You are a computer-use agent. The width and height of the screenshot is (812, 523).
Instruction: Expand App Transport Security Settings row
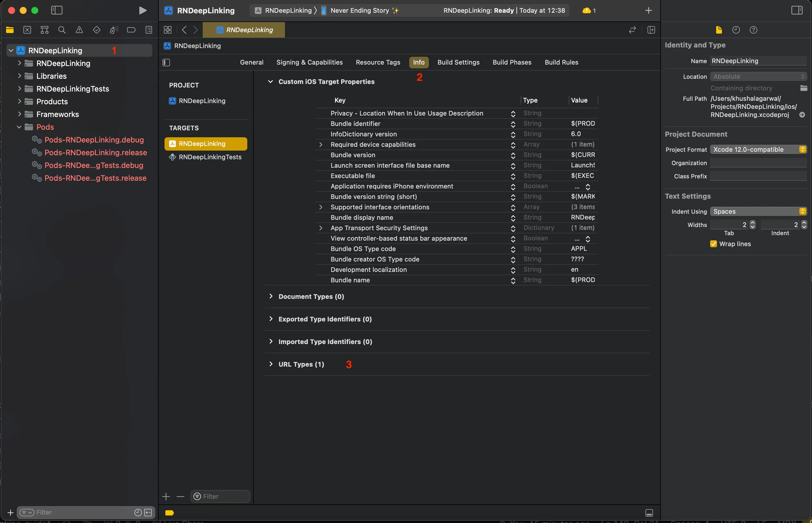point(321,228)
